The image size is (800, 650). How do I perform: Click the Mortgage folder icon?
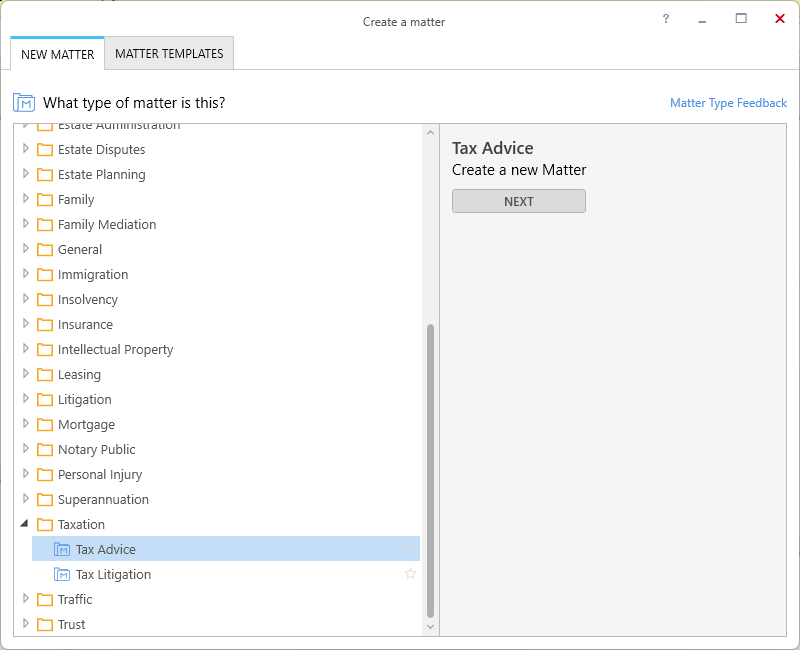[45, 424]
